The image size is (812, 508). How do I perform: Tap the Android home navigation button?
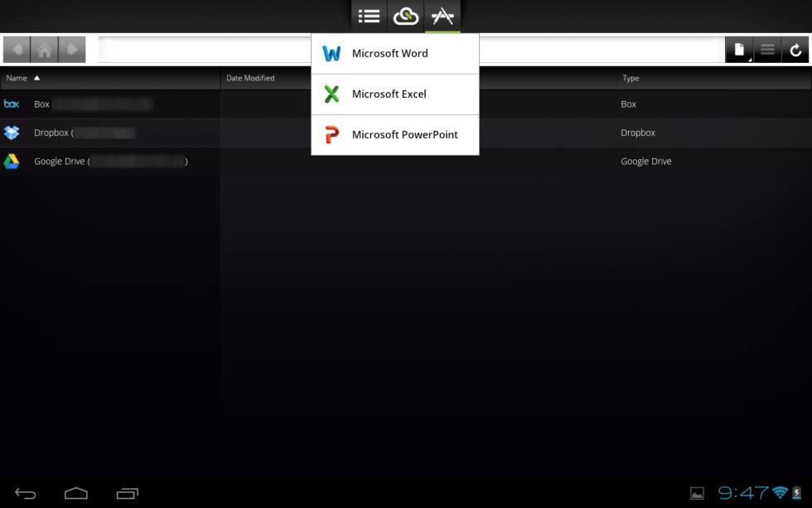point(76,494)
